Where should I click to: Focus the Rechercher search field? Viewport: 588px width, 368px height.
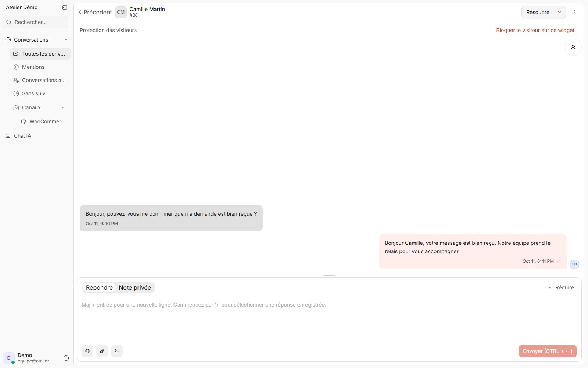[35, 22]
